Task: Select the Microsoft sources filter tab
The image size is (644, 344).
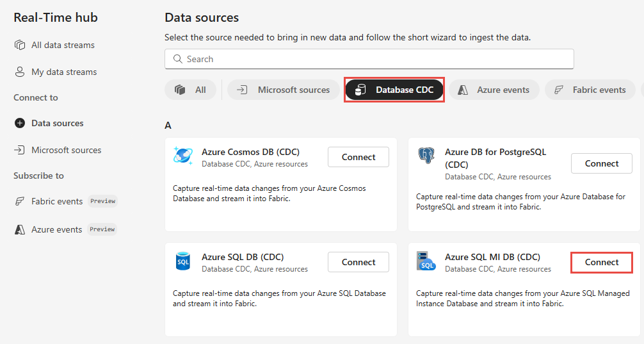Action: coord(284,90)
